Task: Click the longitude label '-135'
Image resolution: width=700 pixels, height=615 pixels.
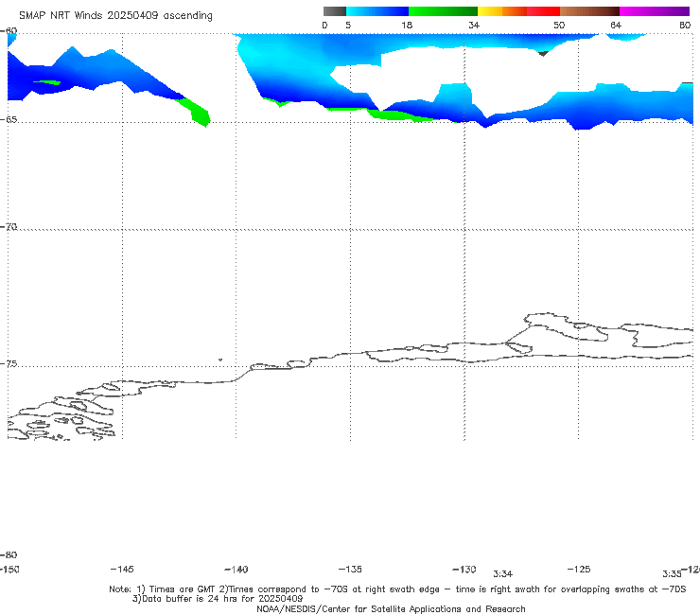Action: [350, 569]
